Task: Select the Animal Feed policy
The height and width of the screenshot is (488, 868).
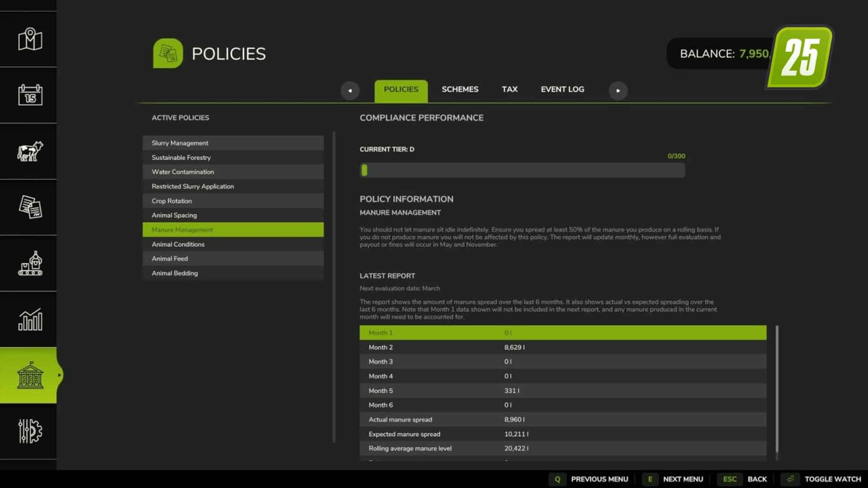Action: (233, 258)
